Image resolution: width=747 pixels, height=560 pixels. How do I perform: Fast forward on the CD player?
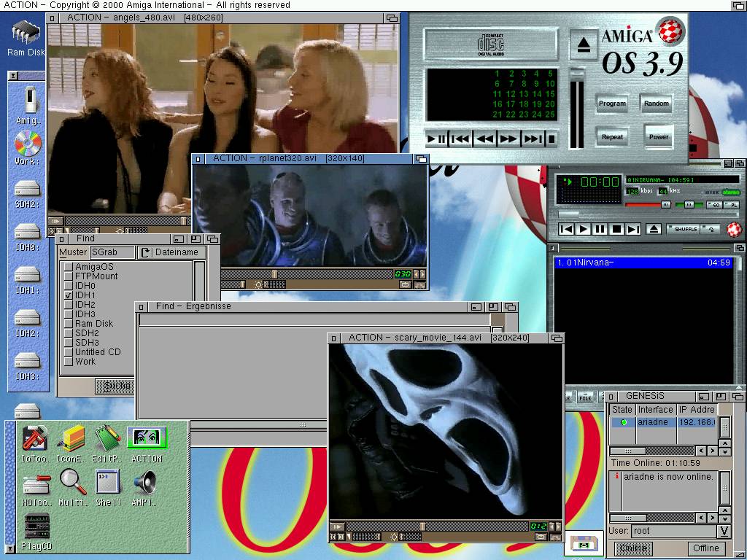click(x=508, y=139)
